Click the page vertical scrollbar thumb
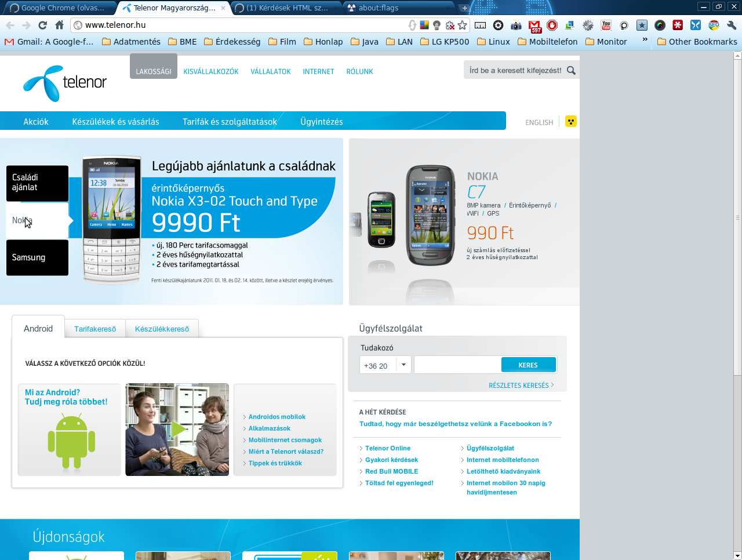The height and width of the screenshot is (560, 742). click(x=737, y=217)
